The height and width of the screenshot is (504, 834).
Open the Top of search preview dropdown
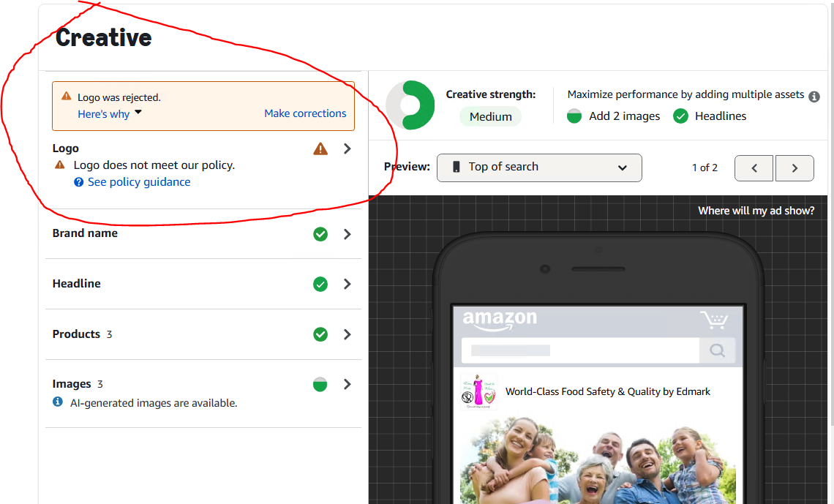[x=539, y=168]
